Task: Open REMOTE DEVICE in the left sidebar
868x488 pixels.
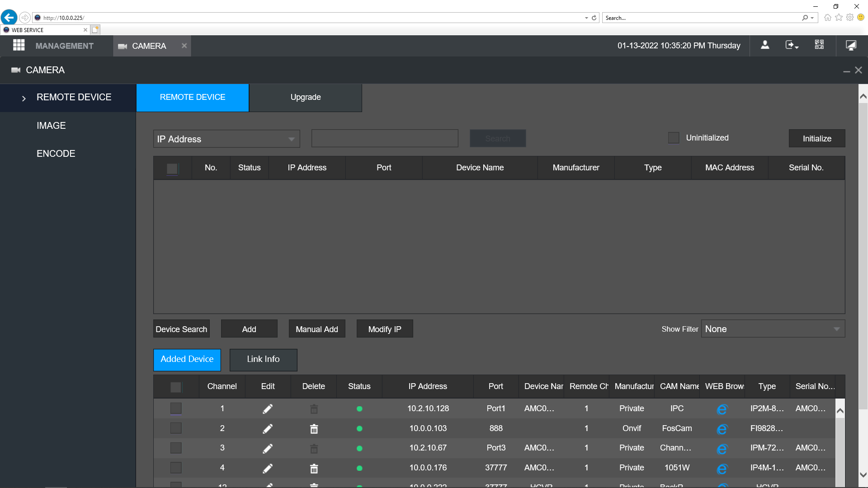Action: tap(68, 98)
